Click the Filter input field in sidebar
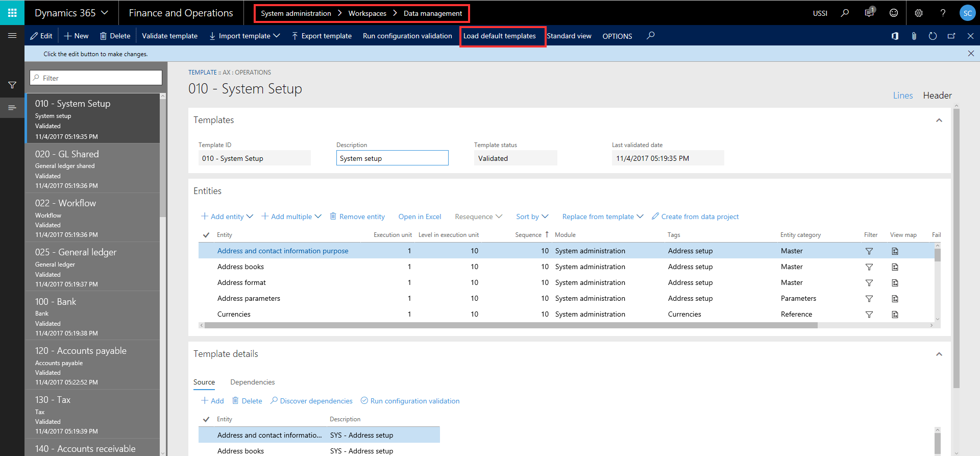This screenshot has width=980, height=456. tap(96, 78)
